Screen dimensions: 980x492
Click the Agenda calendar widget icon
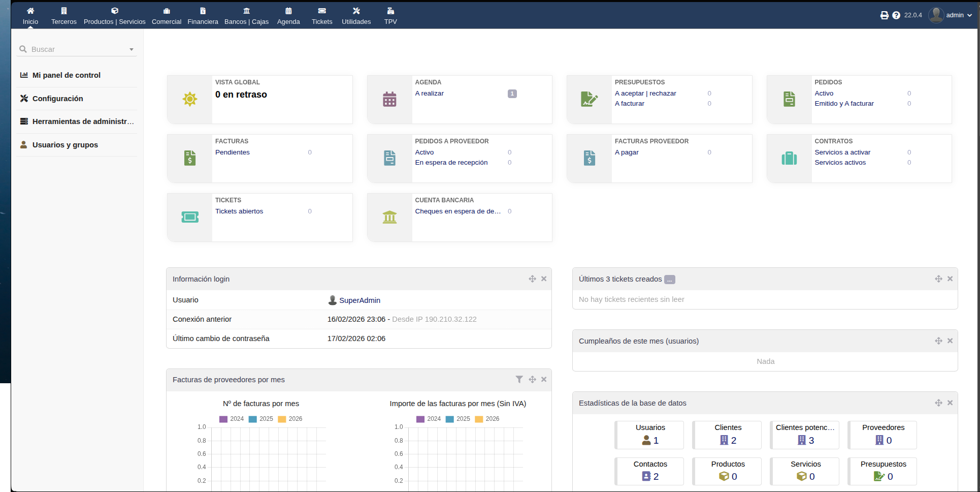coord(389,99)
